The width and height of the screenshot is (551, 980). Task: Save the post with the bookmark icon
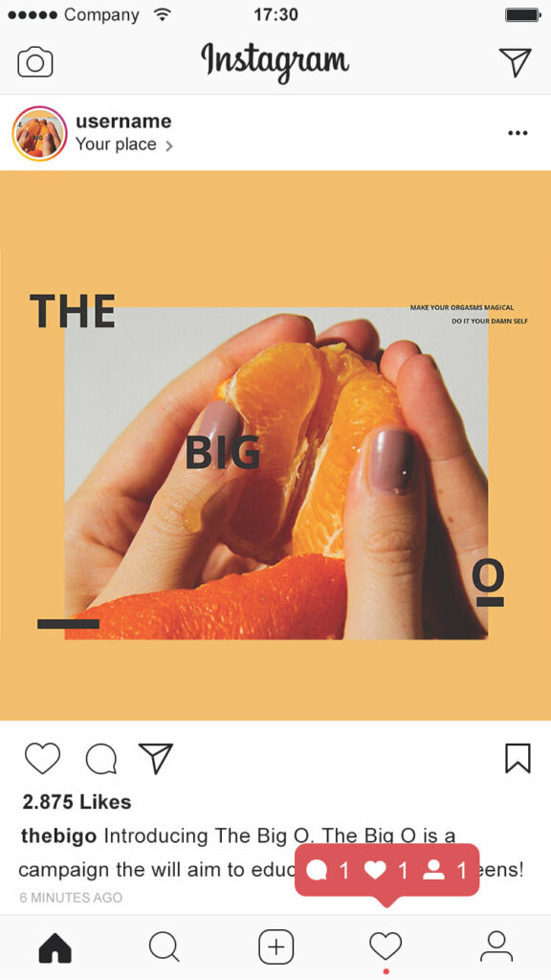(x=518, y=758)
